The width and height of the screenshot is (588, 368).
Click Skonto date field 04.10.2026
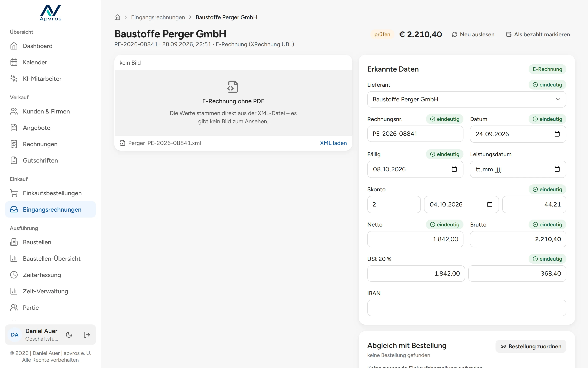461,204
